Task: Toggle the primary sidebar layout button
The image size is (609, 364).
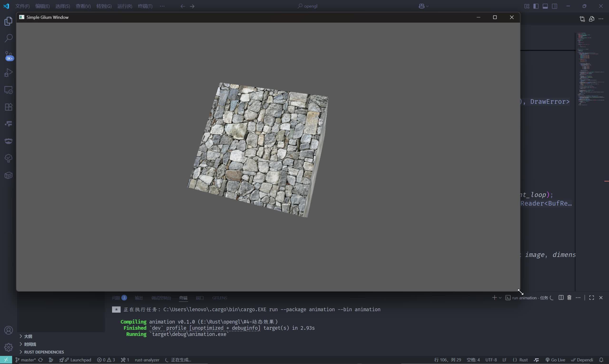Action: pyautogui.click(x=536, y=6)
